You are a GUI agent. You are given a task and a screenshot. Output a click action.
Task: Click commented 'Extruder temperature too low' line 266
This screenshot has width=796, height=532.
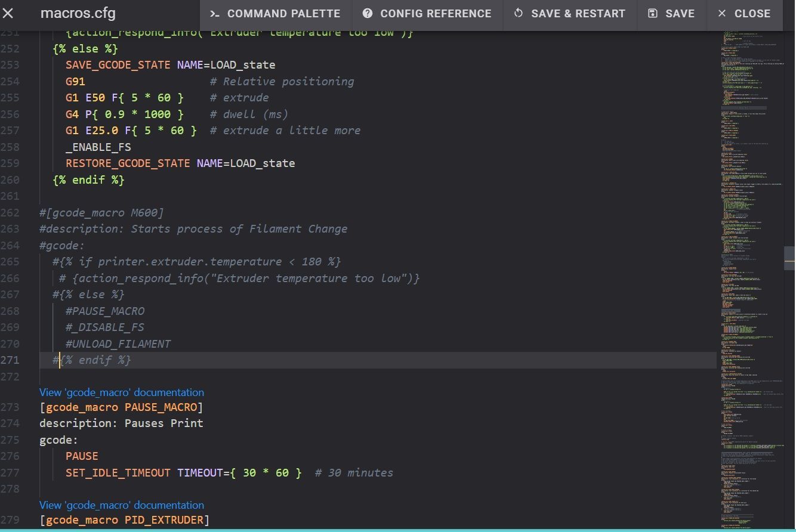pos(239,278)
